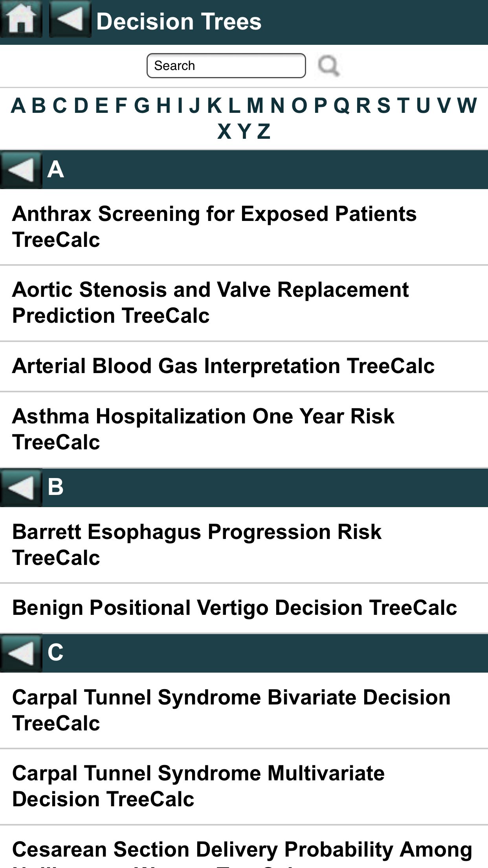488x868 pixels.
Task: Jump to letter Z in alphabet index
Action: 264,131
